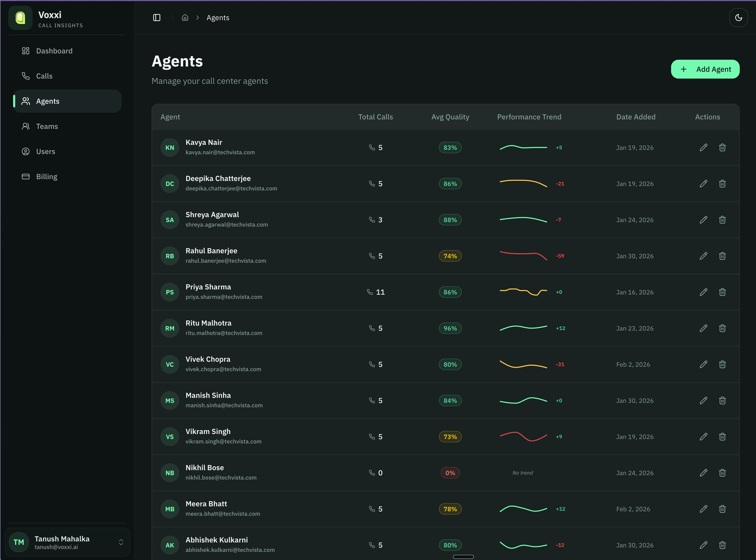Click Ritu Malhotra's 96% quality badge
The height and width of the screenshot is (560, 756).
[450, 328]
